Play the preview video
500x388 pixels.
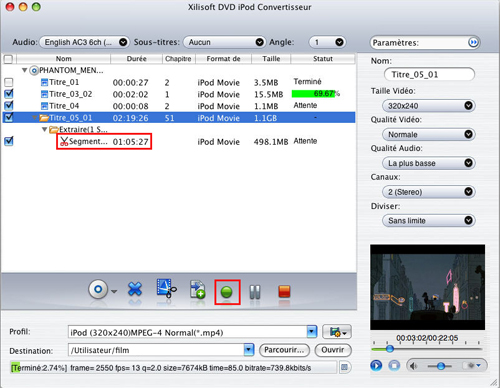376,366
